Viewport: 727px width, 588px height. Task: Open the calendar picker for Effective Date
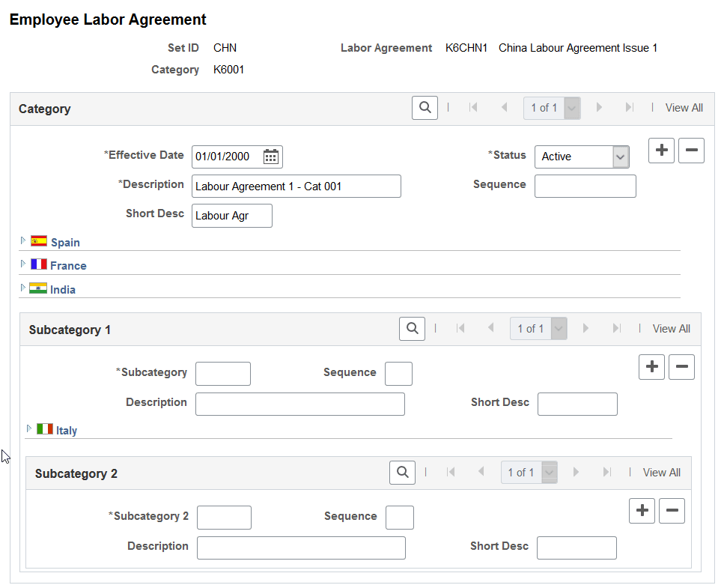[x=271, y=157]
